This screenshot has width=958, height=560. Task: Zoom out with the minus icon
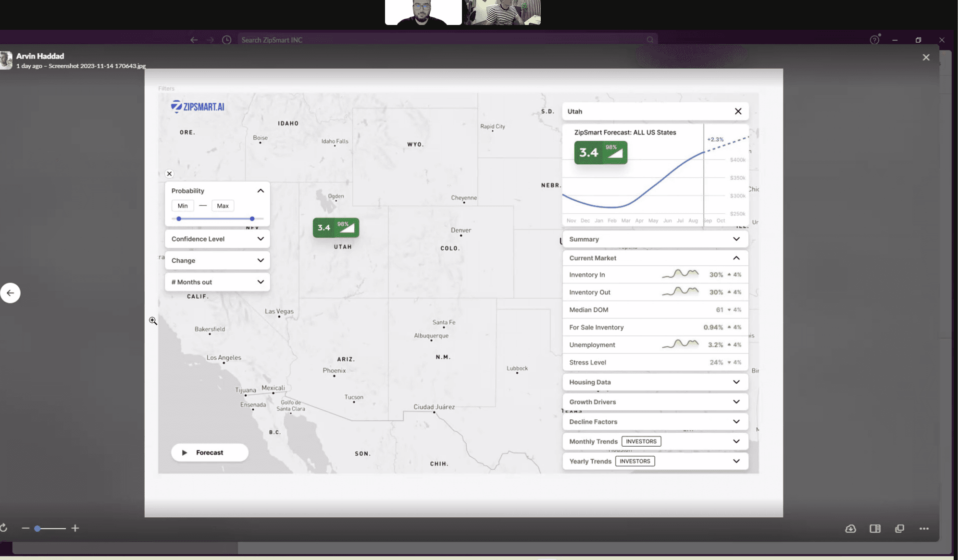(x=25, y=528)
